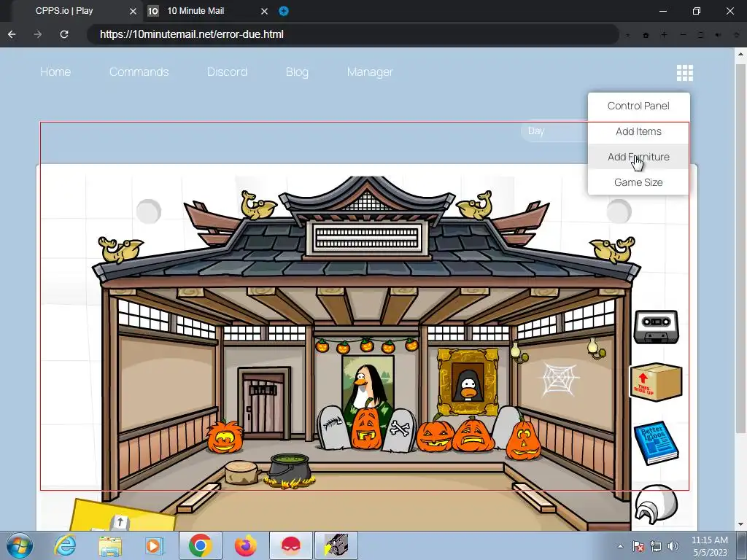Click the URL address bar
Screen dimensions: 747x560
352,34
